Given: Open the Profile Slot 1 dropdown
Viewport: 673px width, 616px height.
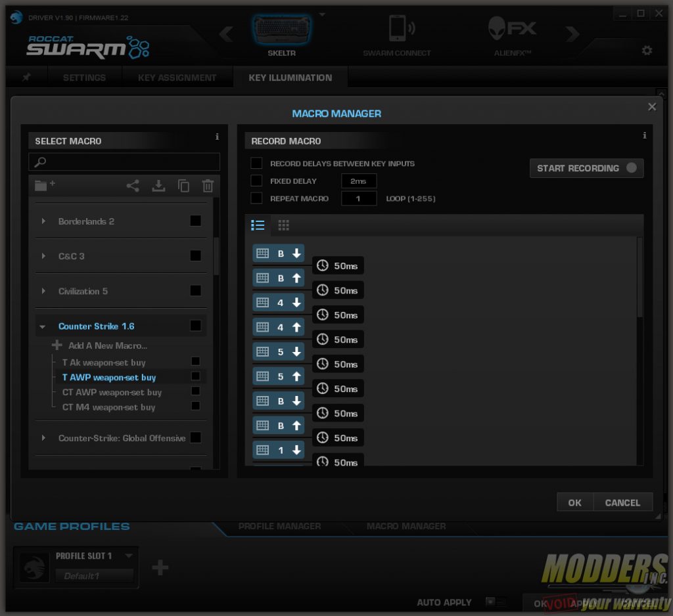Looking at the screenshot, I should [x=128, y=556].
